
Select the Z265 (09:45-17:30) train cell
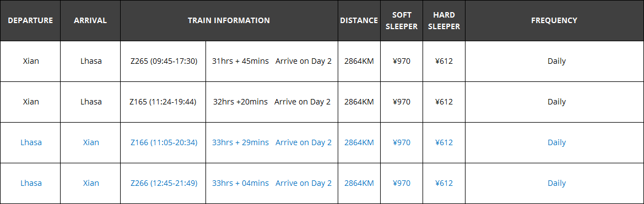coord(164,61)
